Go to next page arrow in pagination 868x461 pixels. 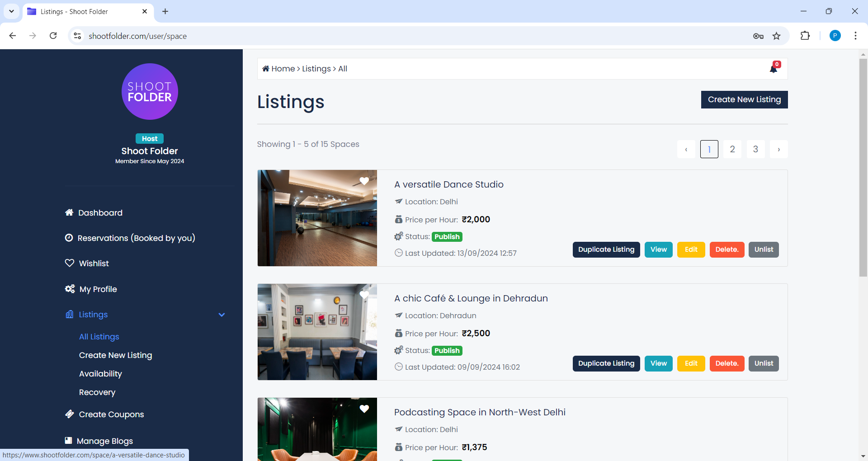pyautogui.click(x=778, y=149)
